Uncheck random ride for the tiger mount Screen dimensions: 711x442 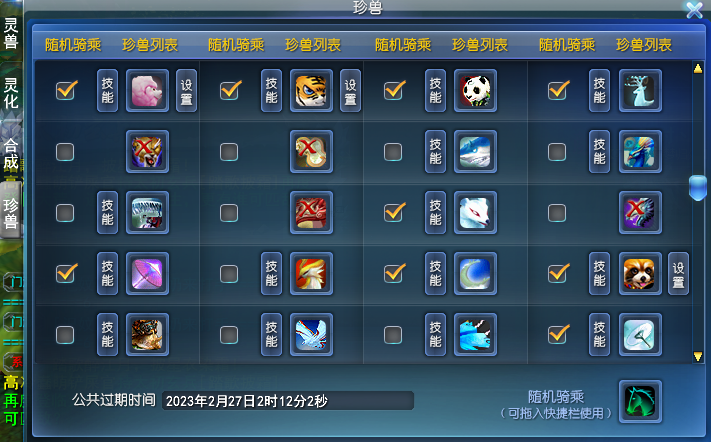pyautogui.click(x=230, y=90)
